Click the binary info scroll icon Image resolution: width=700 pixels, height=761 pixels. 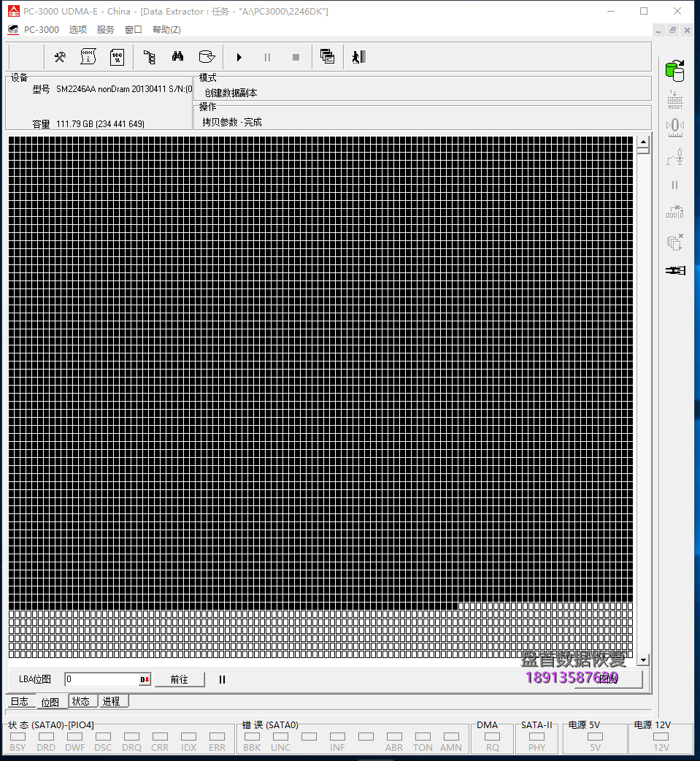88,57
